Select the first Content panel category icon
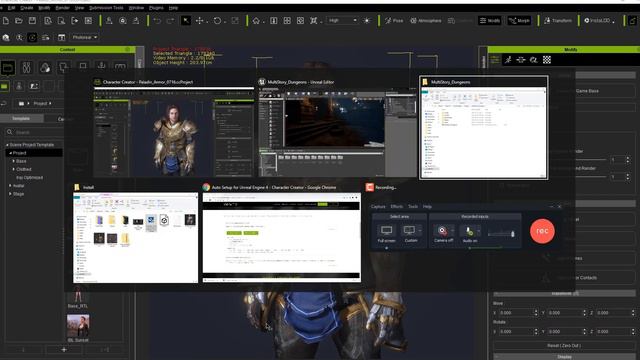 pyautogui.click(x=8, y=67)
